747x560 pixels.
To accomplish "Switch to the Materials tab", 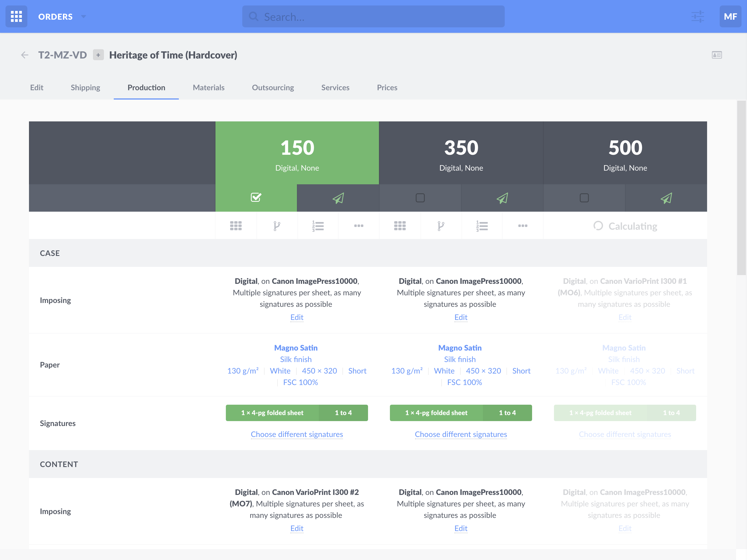I will click(208, 87).
